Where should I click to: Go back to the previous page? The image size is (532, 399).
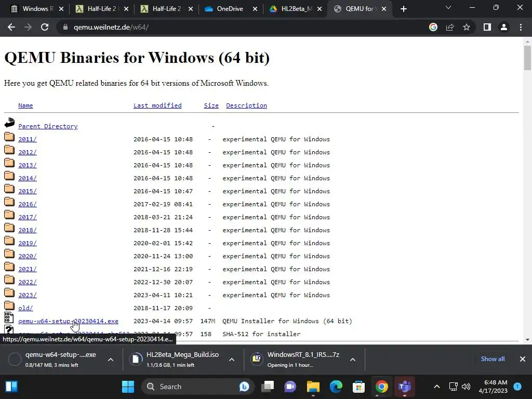11,27
